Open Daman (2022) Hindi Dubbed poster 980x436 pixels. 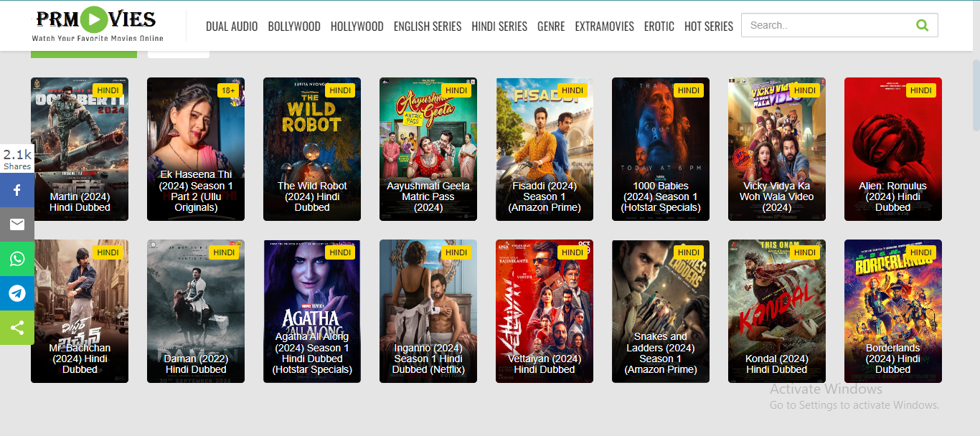tap(196, 311)
